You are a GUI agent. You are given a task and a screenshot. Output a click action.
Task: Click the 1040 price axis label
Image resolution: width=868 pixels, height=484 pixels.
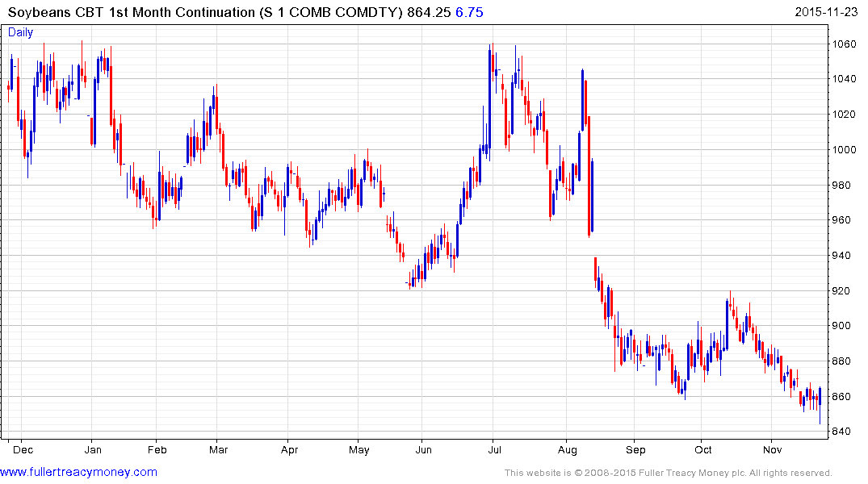coord(845,79)
